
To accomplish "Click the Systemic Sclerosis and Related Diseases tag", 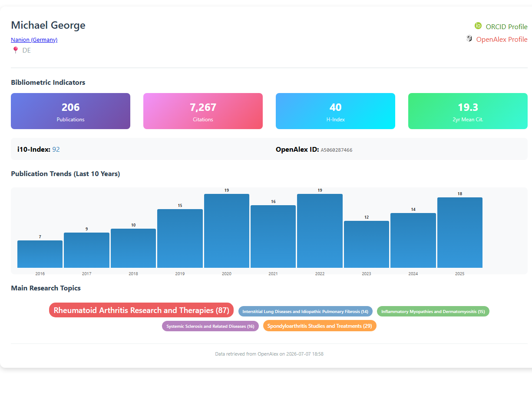I will pyautogui.click(x=210, y=326).
